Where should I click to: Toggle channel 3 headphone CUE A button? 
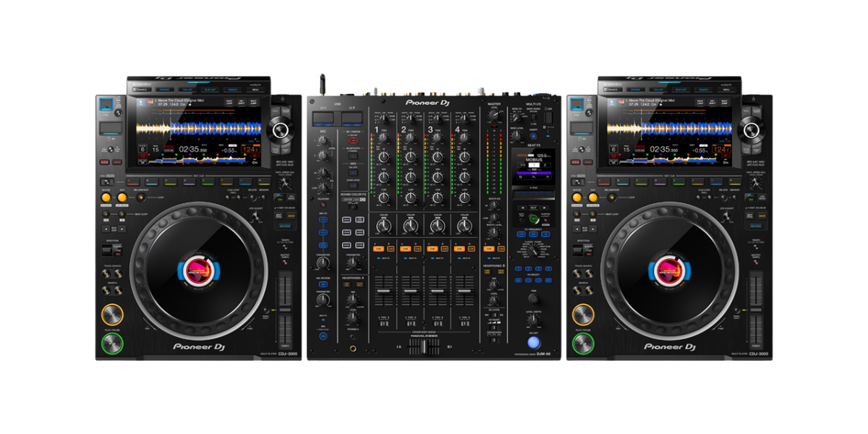pos(432,249)
